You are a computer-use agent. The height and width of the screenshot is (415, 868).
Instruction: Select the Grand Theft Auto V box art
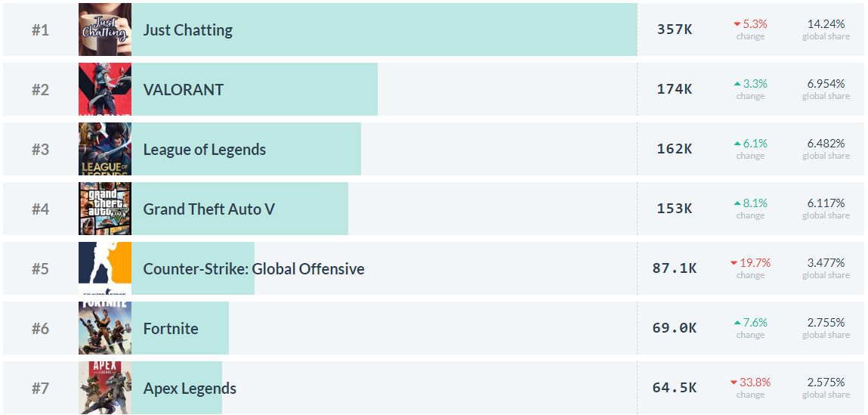coord(104,209)
